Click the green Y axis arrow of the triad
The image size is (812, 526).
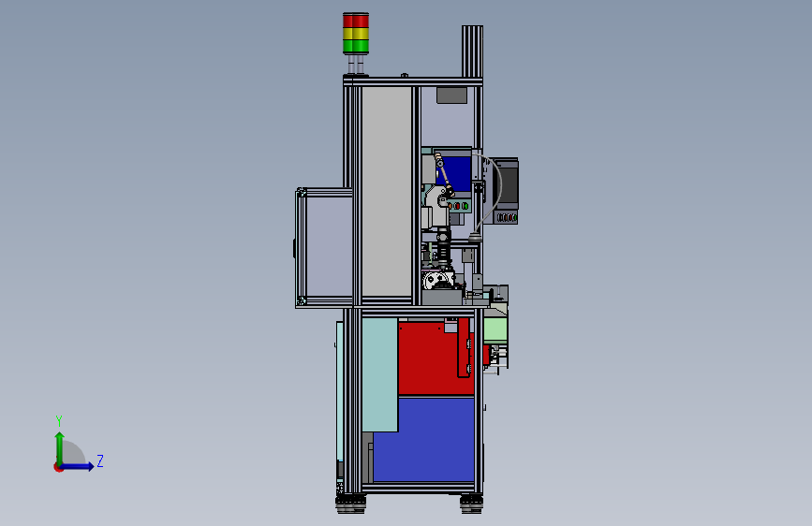coord(60,447)
